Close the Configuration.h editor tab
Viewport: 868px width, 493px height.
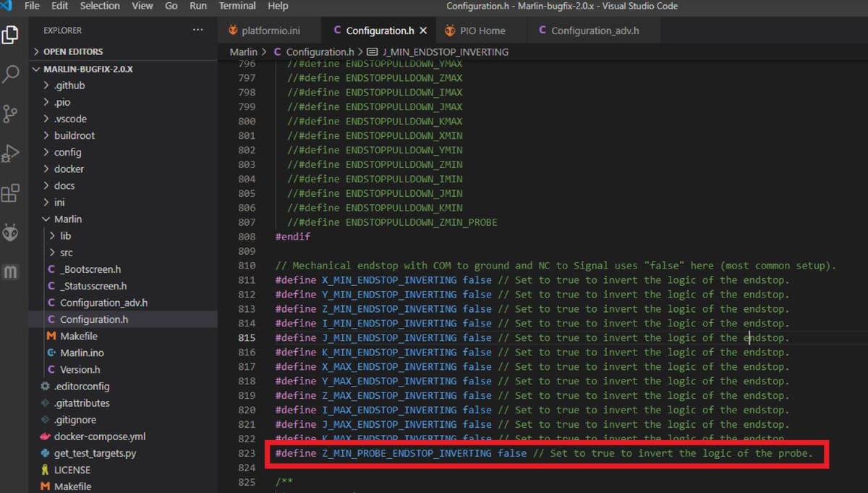click(x=423, y=31)
